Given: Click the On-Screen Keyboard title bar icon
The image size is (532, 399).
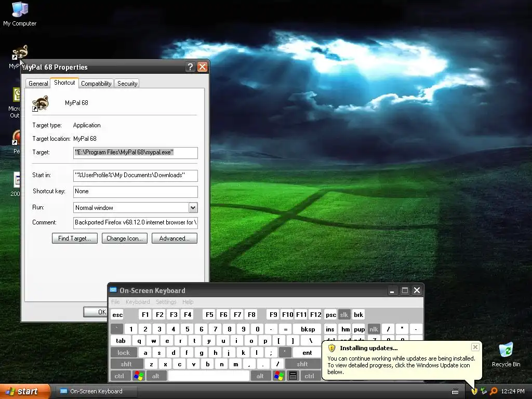Looking at the screenshot, I should click(113, 290).
